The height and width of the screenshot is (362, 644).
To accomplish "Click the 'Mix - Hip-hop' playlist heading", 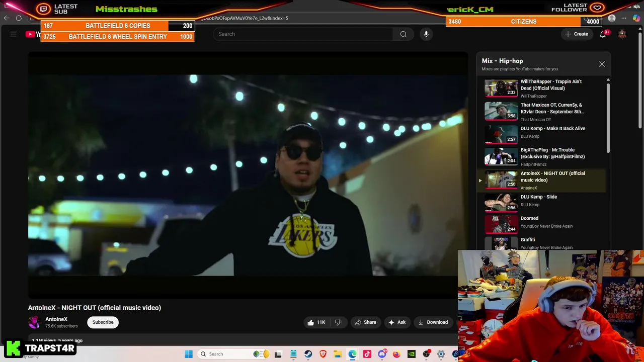I will [x=502, y=61].
